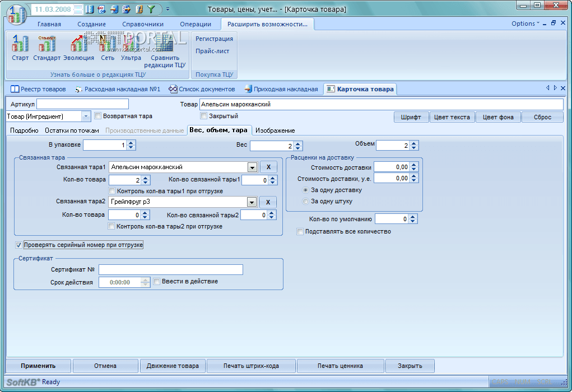Click the Регистрация link
572x392 pixels.
pyautogui.click(x=214, y=39)
